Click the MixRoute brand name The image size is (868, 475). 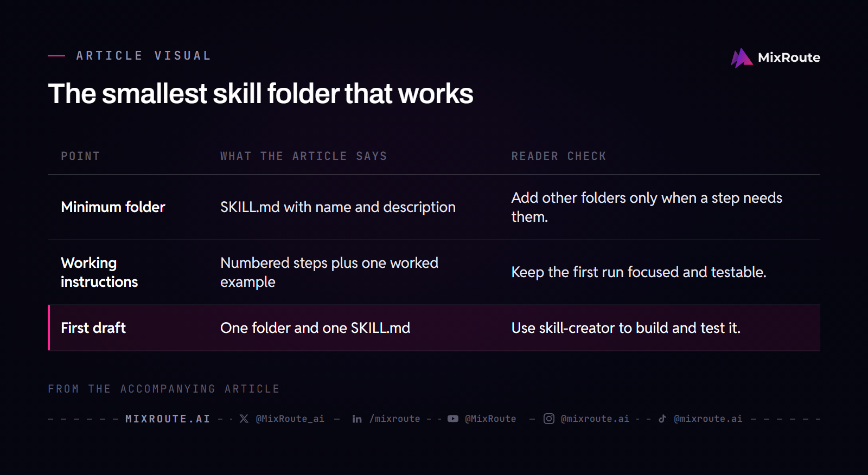789,57
